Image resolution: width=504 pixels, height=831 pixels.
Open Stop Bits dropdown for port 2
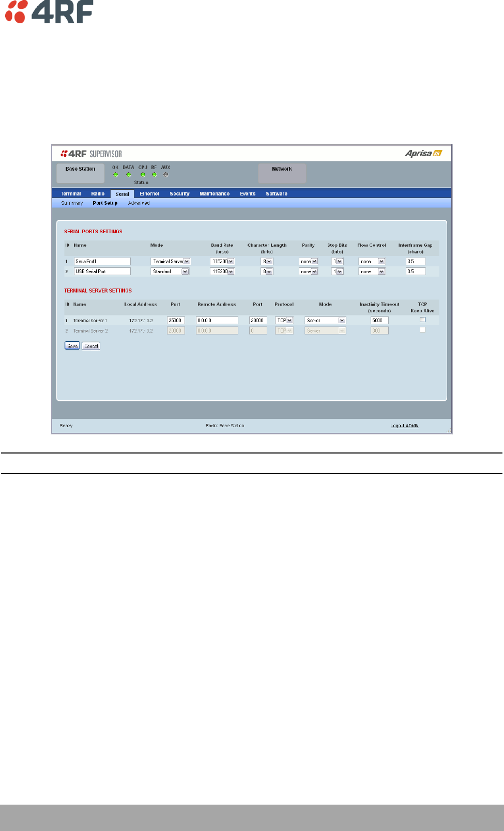coord(338,271)
